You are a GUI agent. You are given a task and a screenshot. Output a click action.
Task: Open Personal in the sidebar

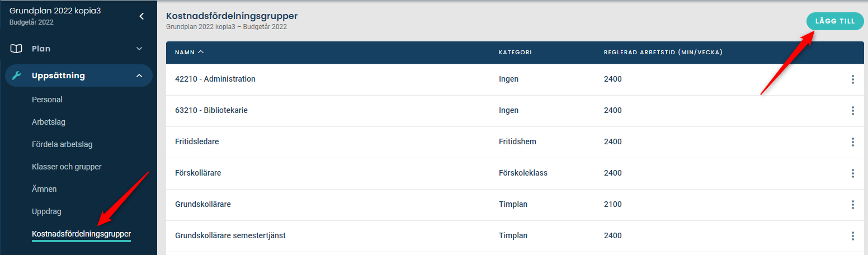point(47,100)
